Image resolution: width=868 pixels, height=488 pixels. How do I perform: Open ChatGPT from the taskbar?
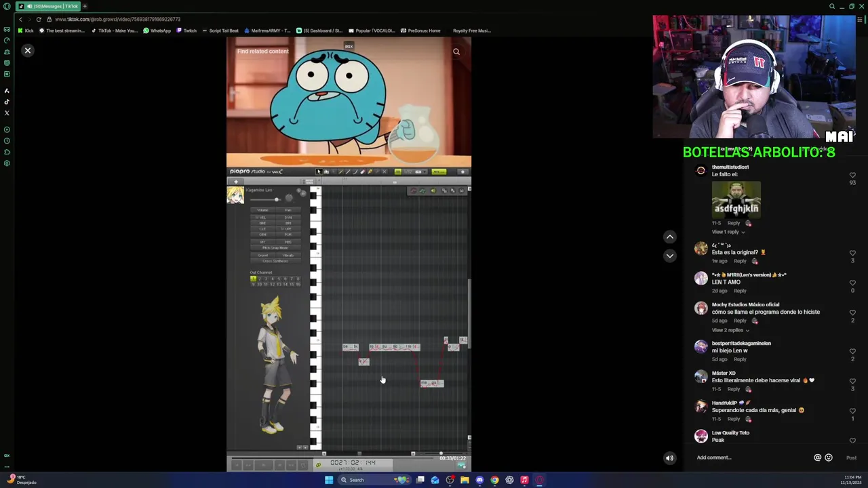point(509,480)
